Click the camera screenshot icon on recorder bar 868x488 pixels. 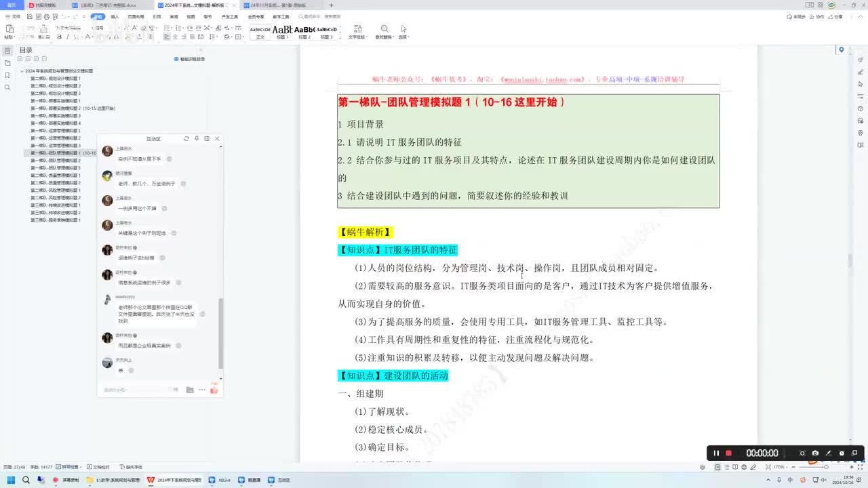coord(815,453)
